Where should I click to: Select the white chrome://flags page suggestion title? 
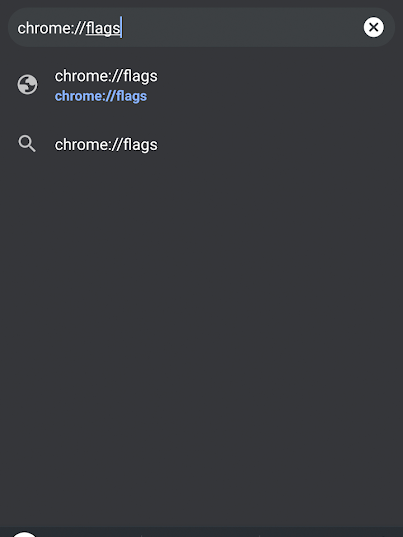(106, 76)
